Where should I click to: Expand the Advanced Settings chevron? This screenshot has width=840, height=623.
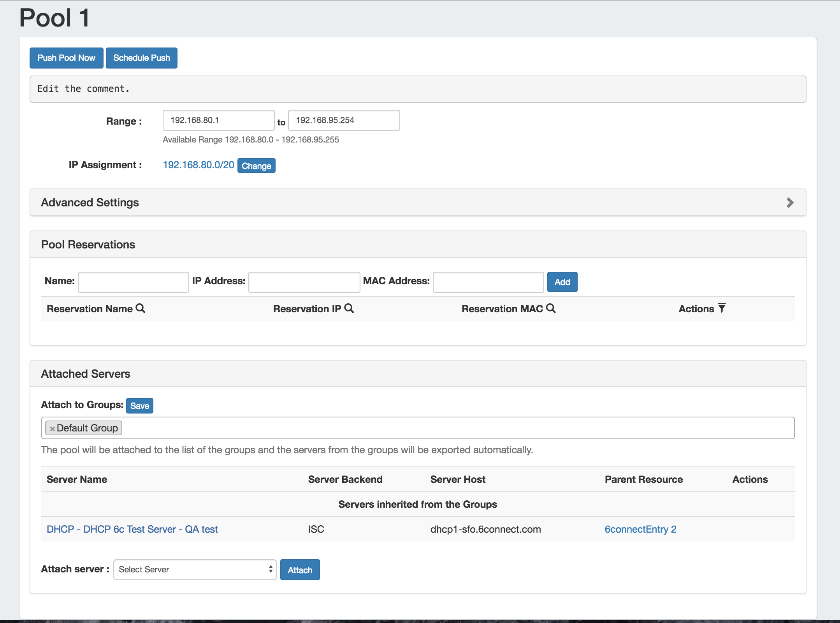[x=790, y=202]
